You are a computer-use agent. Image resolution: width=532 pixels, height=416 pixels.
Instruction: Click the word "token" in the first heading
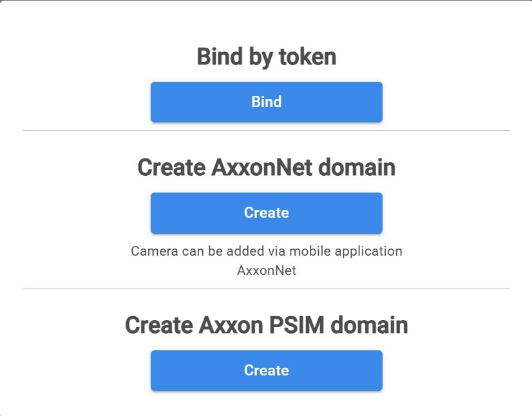307,57
